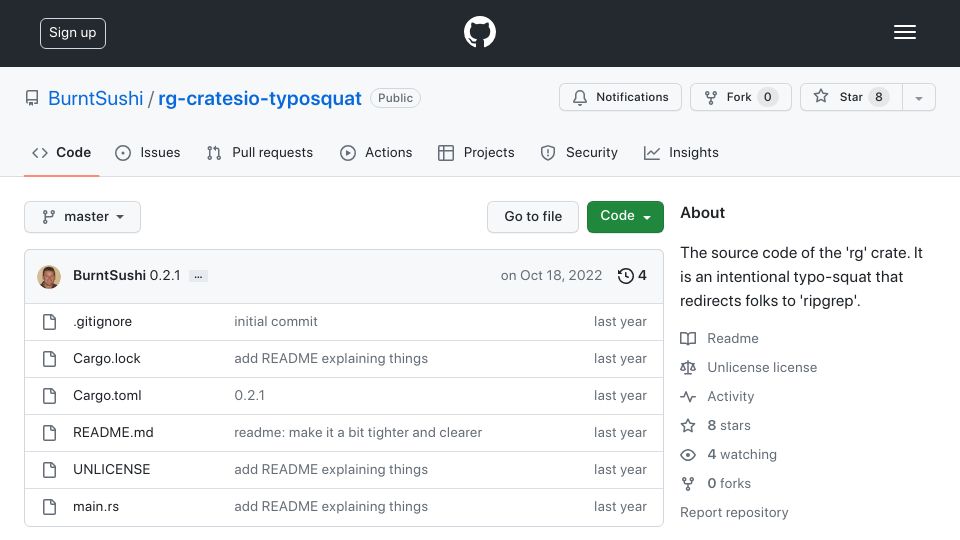960x540 pixels.
Task: Click the Go to file button
Action: 533,217
